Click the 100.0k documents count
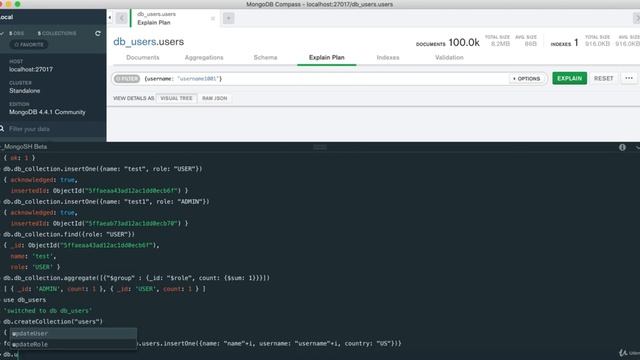This screenshot has width=640, height=360. click(x=464, y=42)
